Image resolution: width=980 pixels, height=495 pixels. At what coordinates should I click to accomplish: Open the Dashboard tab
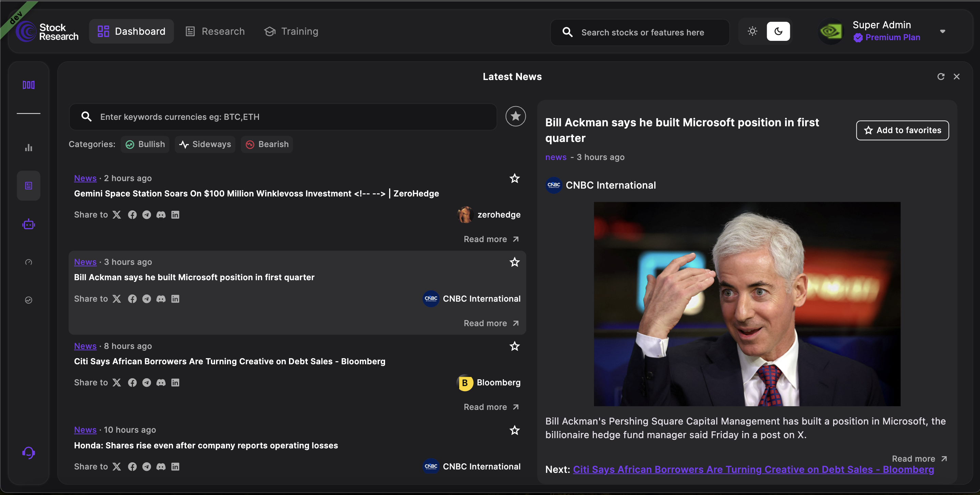132,31
